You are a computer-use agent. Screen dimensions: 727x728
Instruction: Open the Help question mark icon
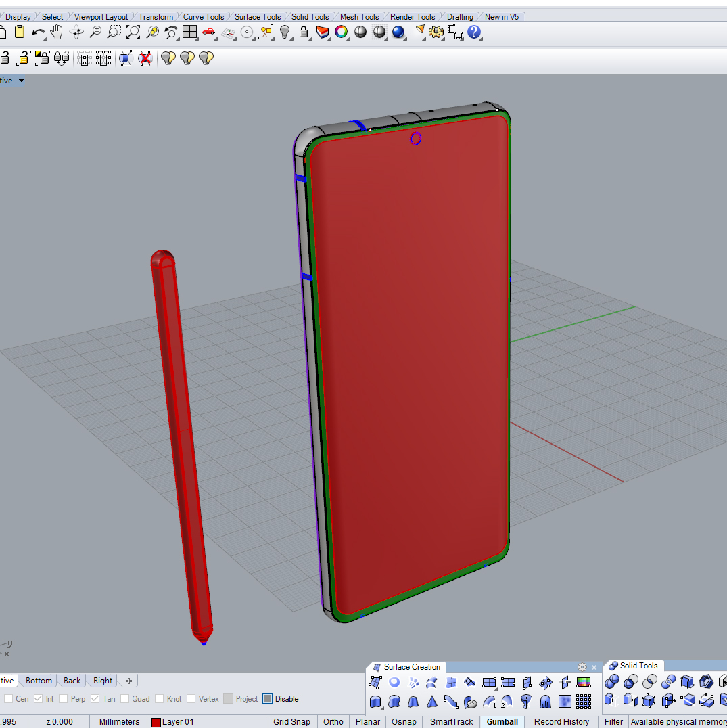pyautogui.click(x=473, y=32)
